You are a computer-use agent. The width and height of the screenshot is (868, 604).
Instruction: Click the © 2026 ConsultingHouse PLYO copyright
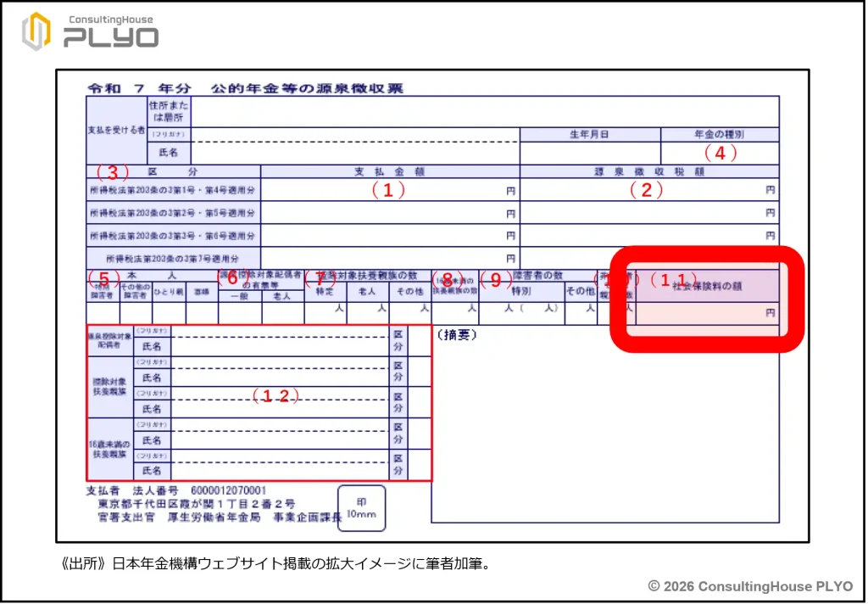[750, 586]
